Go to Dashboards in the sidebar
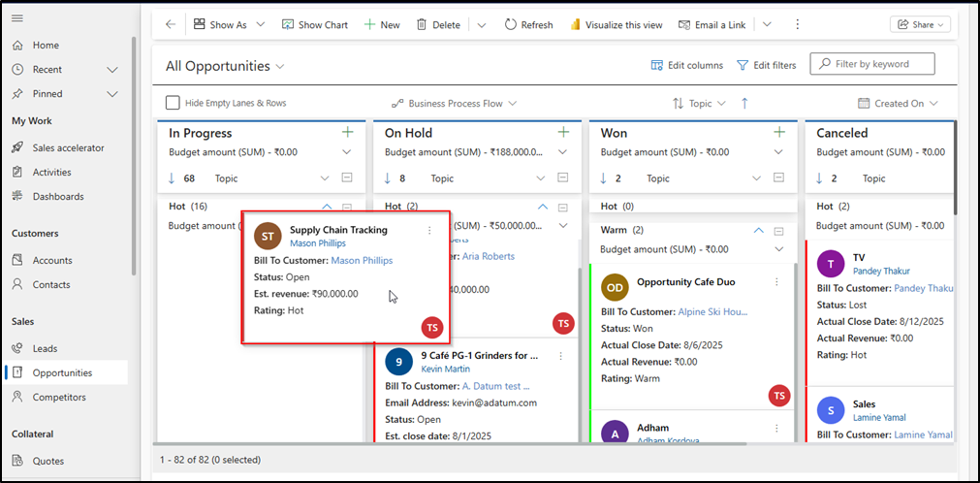Image resolution: width=980 pixels, height=483 pixels. [x=57, y=196]
